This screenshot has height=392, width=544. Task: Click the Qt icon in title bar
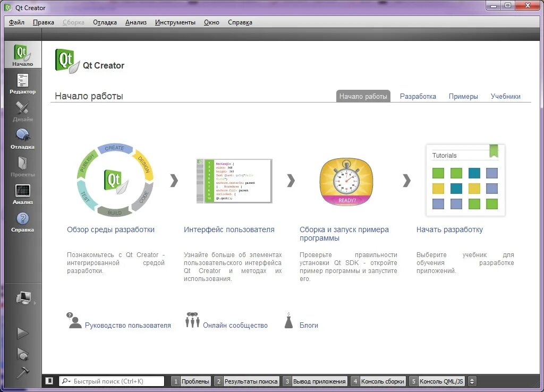click(7, 7)
